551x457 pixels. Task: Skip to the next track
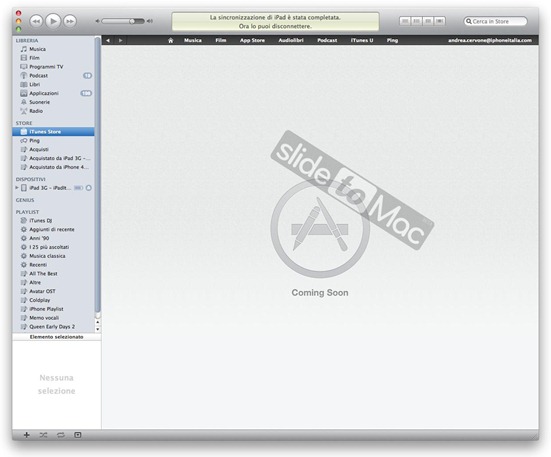click(70, 21)
